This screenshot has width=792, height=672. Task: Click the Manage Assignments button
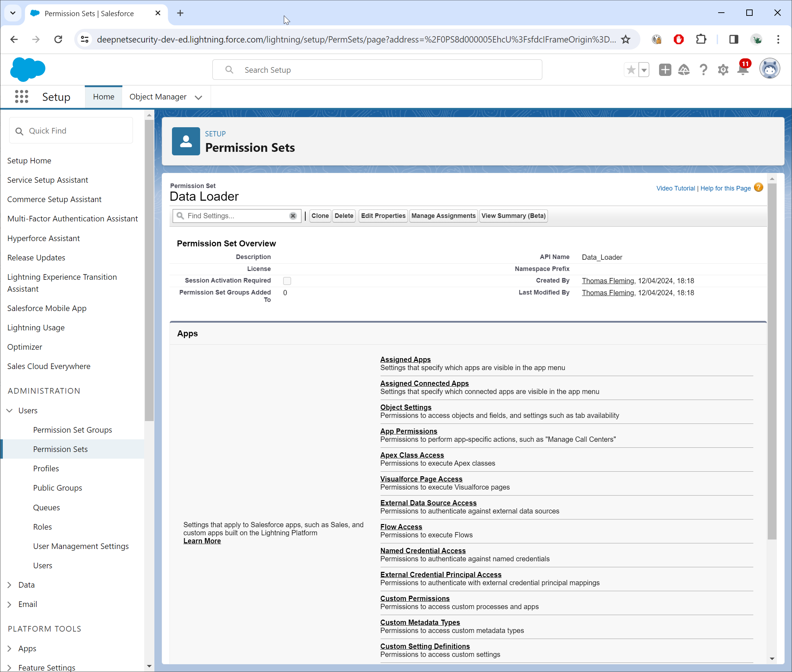point(443,216)
